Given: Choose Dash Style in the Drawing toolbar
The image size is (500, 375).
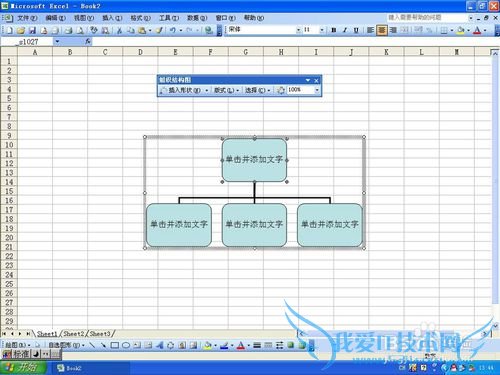Looking at the screenshot, I should 268,345.
